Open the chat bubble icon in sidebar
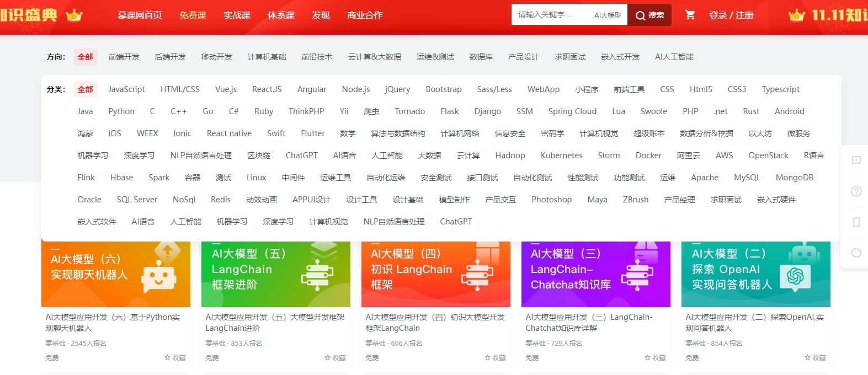Screen dimensions: 868x375 [856, 253]
